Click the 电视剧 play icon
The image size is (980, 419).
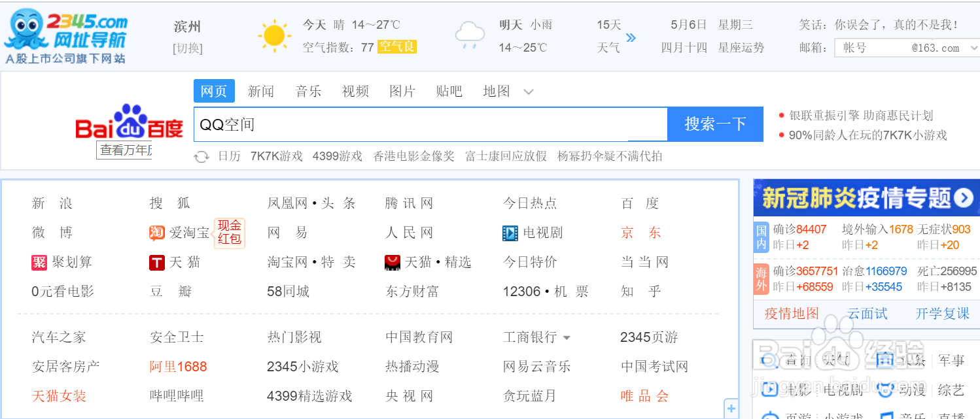[510, 233]
